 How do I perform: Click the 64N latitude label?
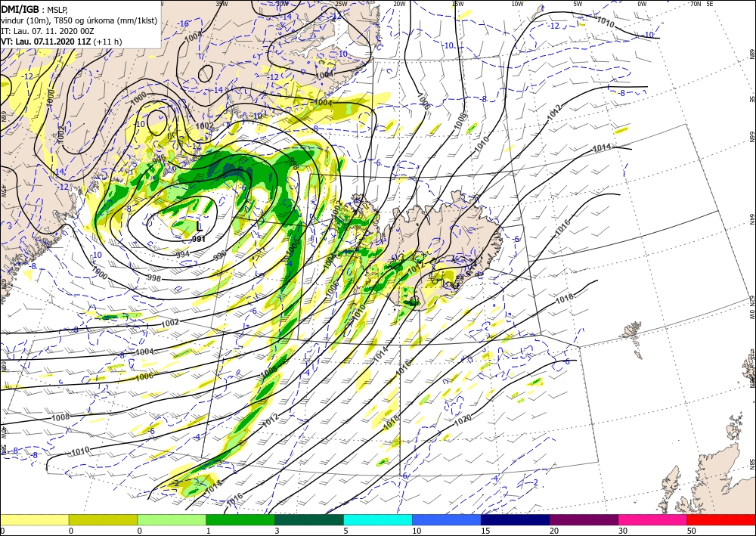tap(752, 218)
